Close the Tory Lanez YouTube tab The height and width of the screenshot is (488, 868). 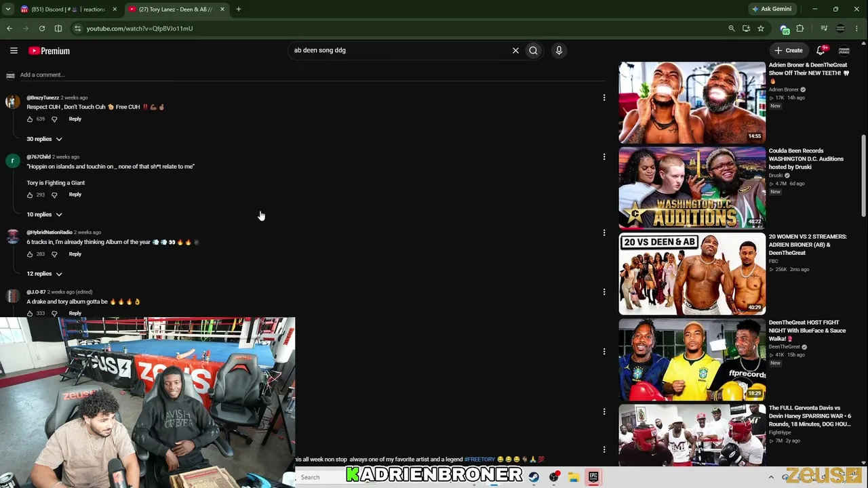[x=222, y=9]
